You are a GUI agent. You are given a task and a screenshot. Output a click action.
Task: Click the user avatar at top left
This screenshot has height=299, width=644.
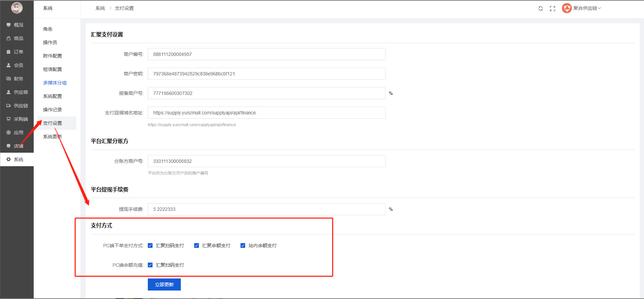click(17, 8)
